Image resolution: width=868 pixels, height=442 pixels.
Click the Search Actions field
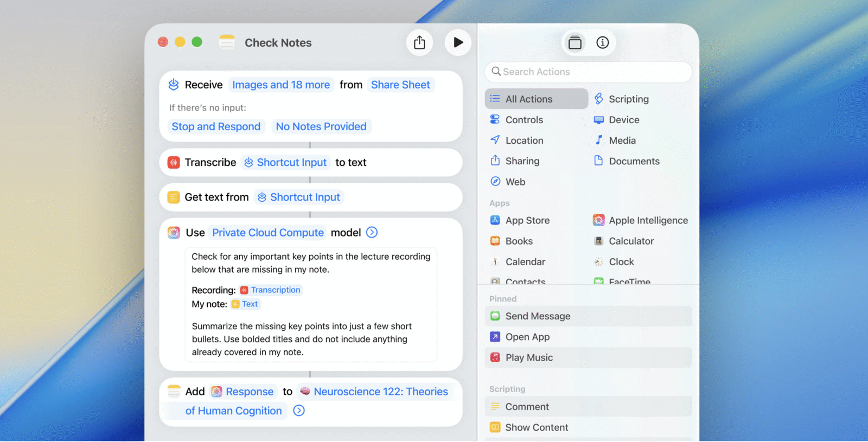point(588,72)
